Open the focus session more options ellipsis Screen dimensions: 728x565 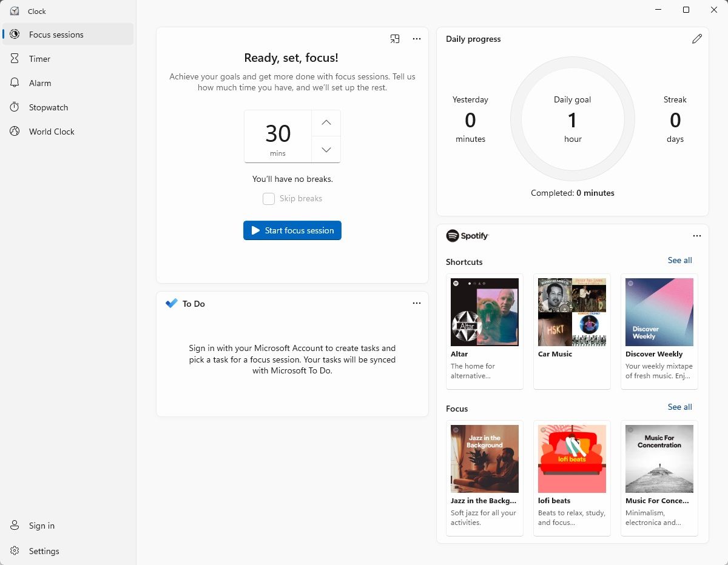pyautogui.click(x=417, y=39)
